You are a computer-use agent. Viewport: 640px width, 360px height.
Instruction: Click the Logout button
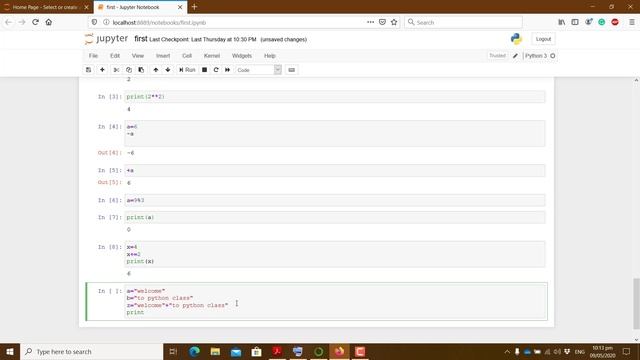[543, 39]
